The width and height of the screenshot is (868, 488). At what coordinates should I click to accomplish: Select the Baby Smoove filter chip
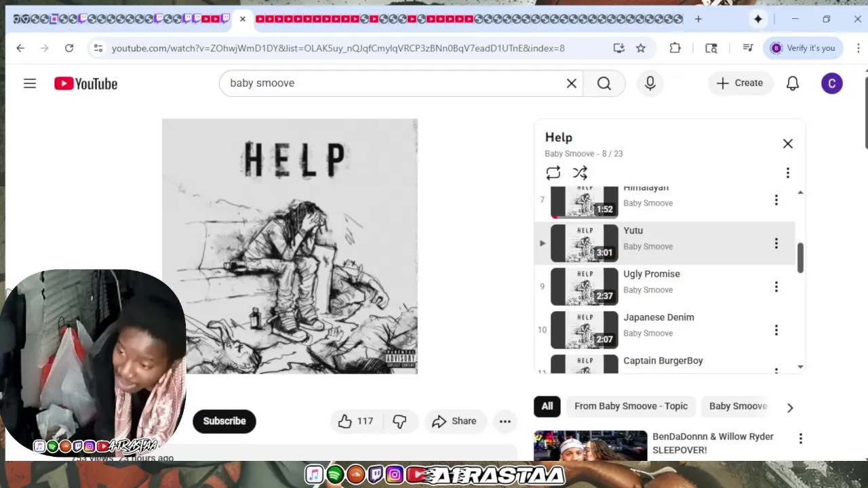(738, 406)
